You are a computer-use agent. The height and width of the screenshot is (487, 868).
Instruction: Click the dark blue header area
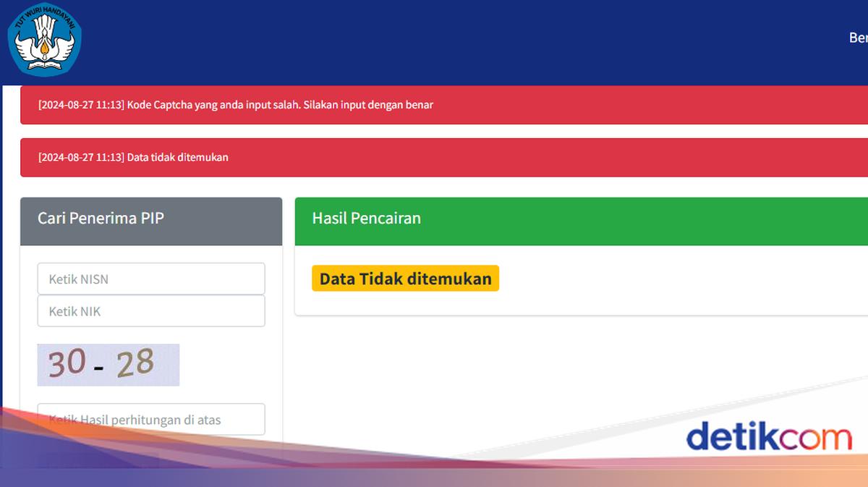434,40
